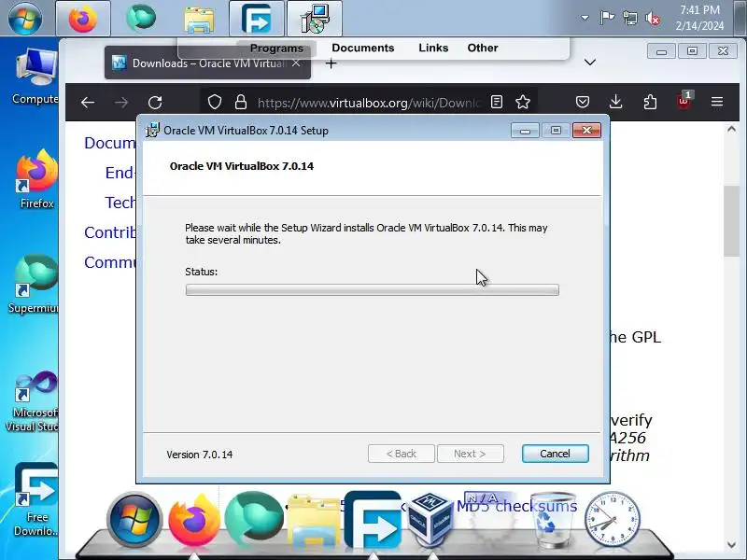
Task: Open the list all tabs chevron
Action: coord(590,63)
